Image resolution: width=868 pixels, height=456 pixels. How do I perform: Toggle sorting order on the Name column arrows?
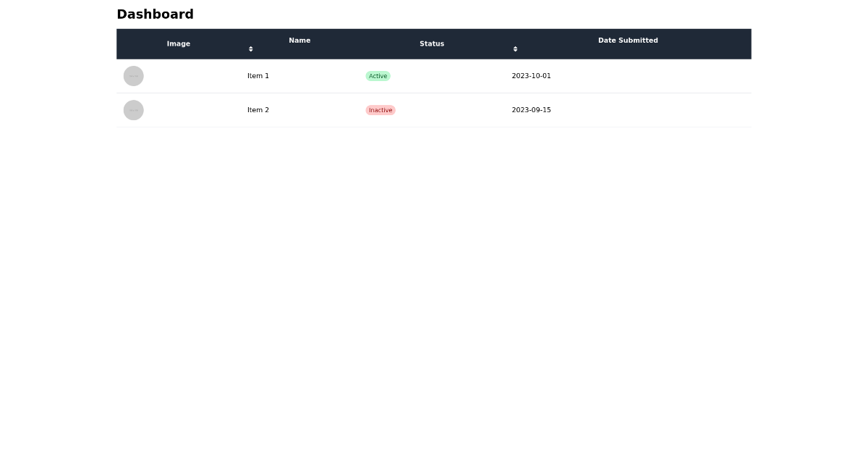[x=250, y=49]
